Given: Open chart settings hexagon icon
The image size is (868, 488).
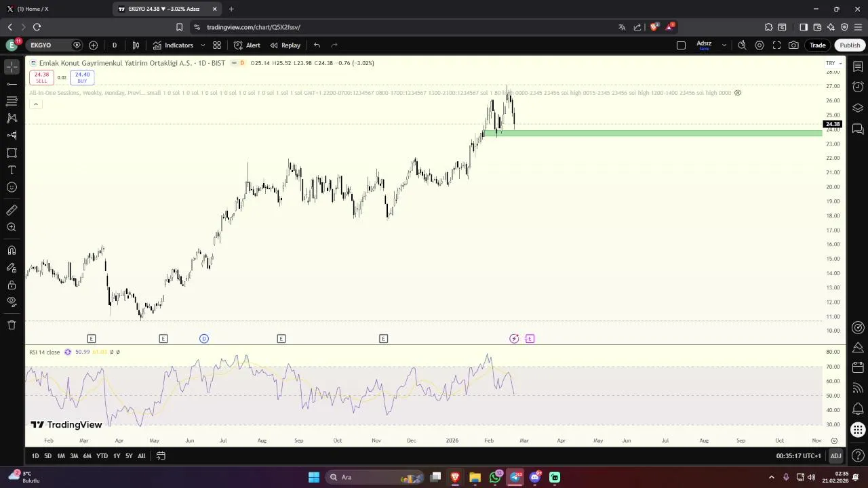Looking at the screenshot, I should 759,45.
